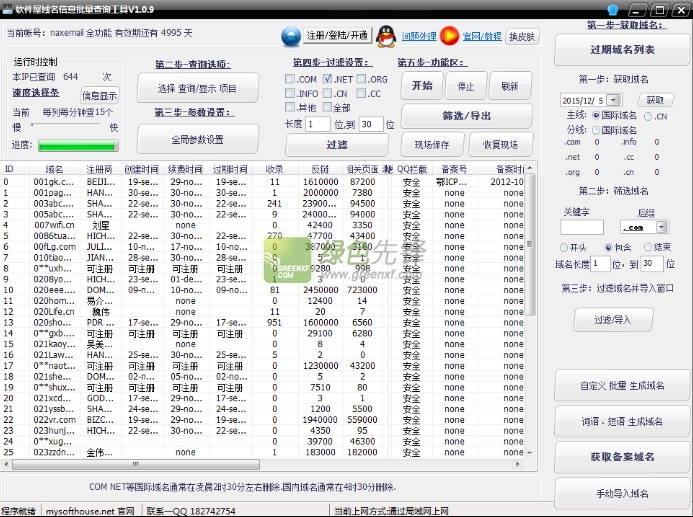Check the 全部 filter checkbox

[x=327, y=107]
